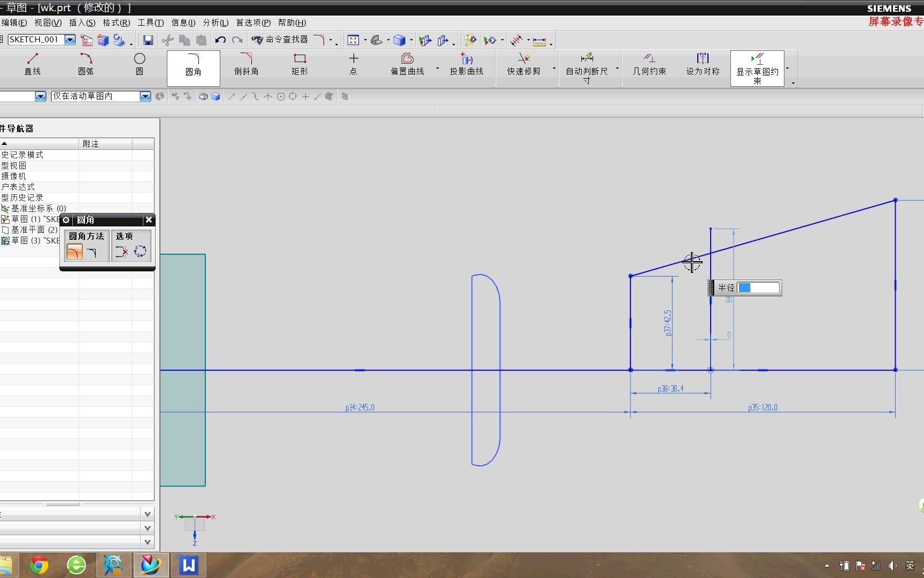Expand the 自动判断尺寸 dropdown arrow

(617, 69)
